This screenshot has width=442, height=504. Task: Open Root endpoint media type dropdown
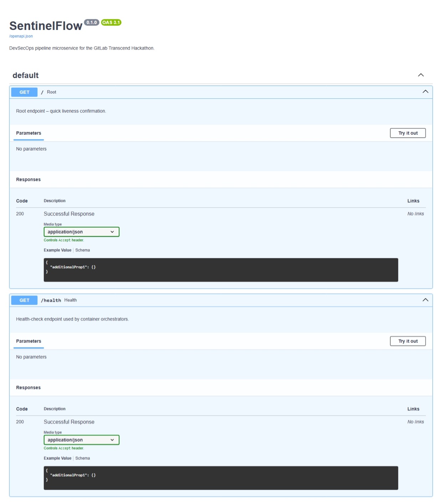(x=81, y=232)
